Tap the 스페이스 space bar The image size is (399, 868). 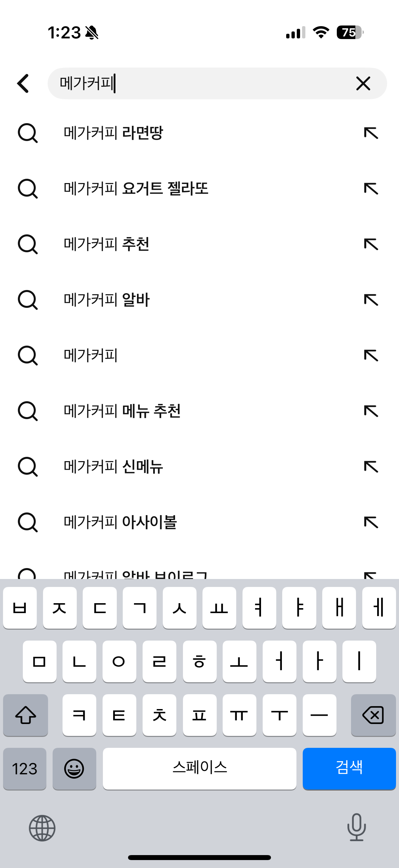200,769
